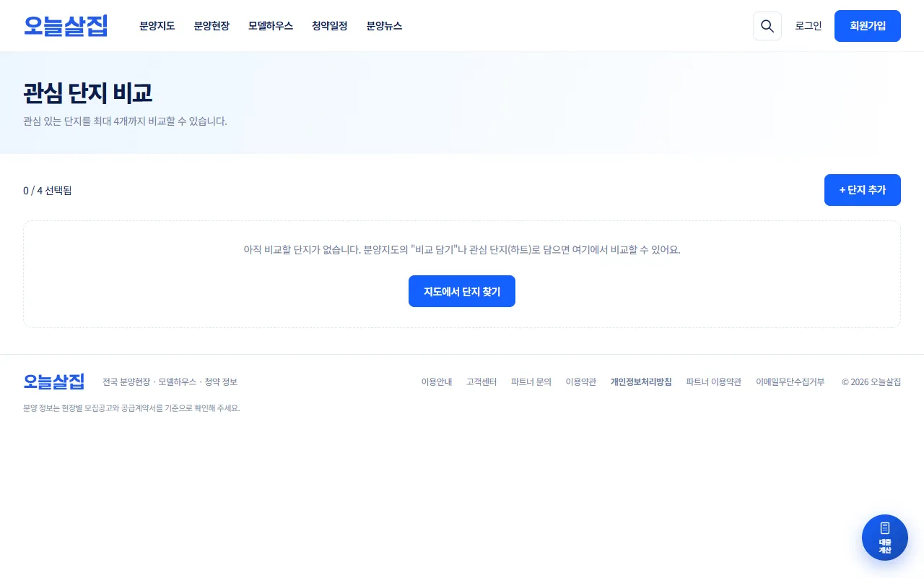This screenshot has width=924, height=578.
Task: Open the 이용안내 footer link
Action: tap(437, 381)
